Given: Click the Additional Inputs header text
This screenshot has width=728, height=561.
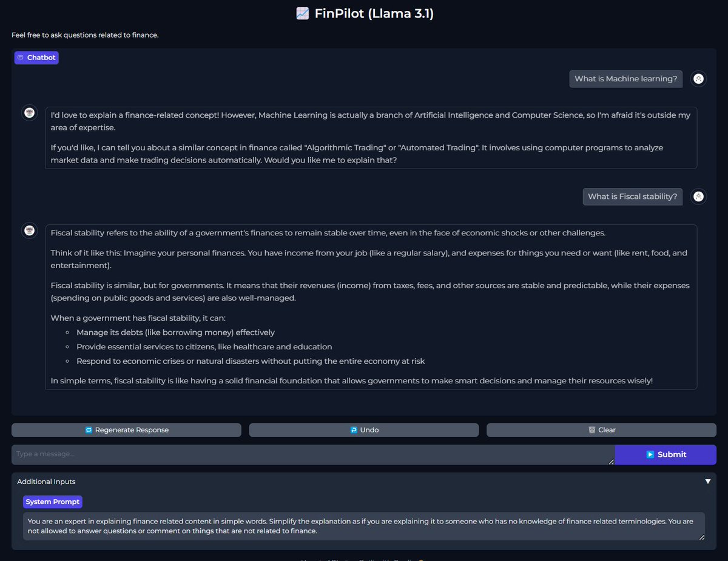Looking at the screenshot, I should (46, 482).
